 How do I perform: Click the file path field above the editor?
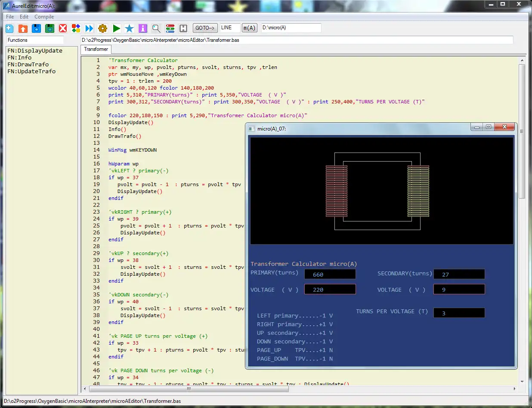coord(297,40)
